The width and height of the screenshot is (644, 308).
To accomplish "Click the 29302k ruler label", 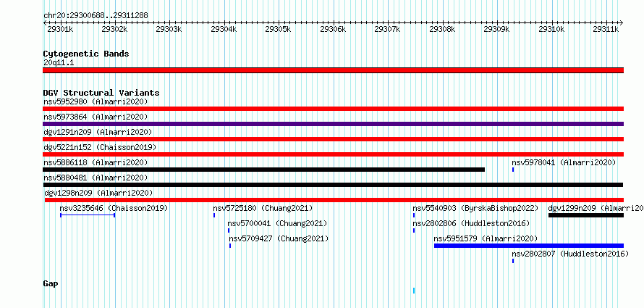I will pyautogui.click(x=114, y=29).
